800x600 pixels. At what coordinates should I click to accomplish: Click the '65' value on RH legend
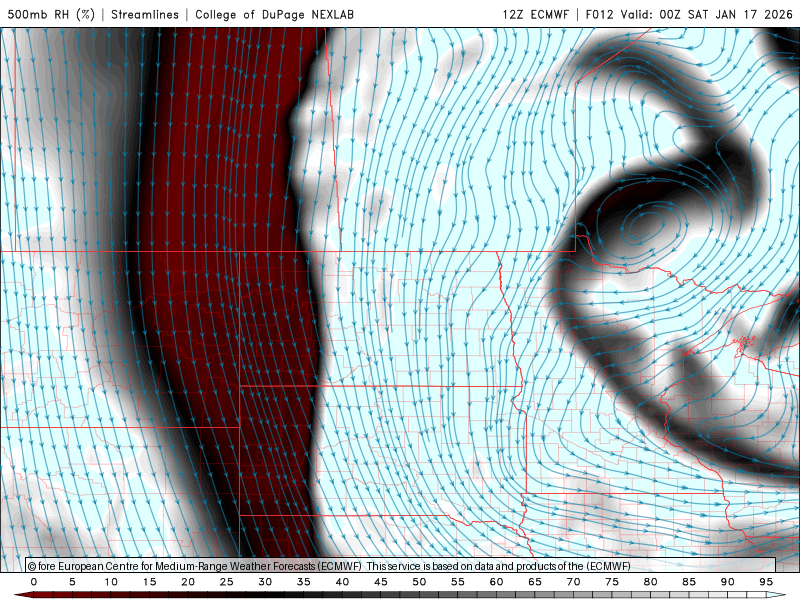[x=535, y=582]
